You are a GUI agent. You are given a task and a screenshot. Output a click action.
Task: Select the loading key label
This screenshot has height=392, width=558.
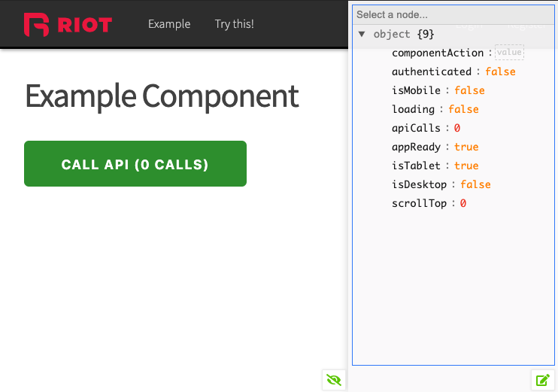413,109
